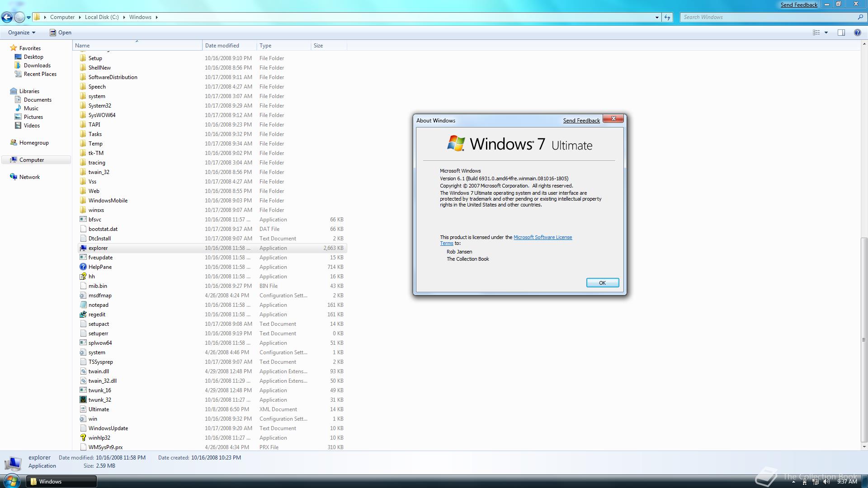Select Homegroup in navigation pane
This screenshot has height=488, width=868.
click(34, 143)
